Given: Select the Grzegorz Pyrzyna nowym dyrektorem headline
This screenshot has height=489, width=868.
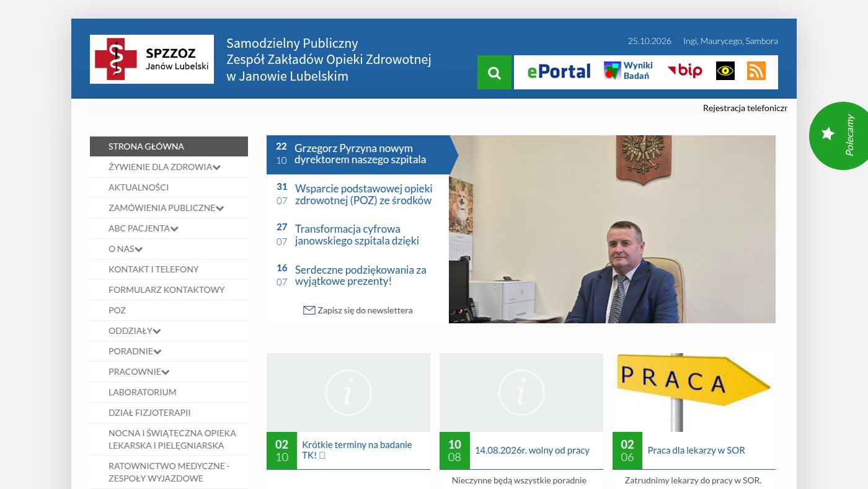Looking at the screenshot, I should (x=360, y=154).
